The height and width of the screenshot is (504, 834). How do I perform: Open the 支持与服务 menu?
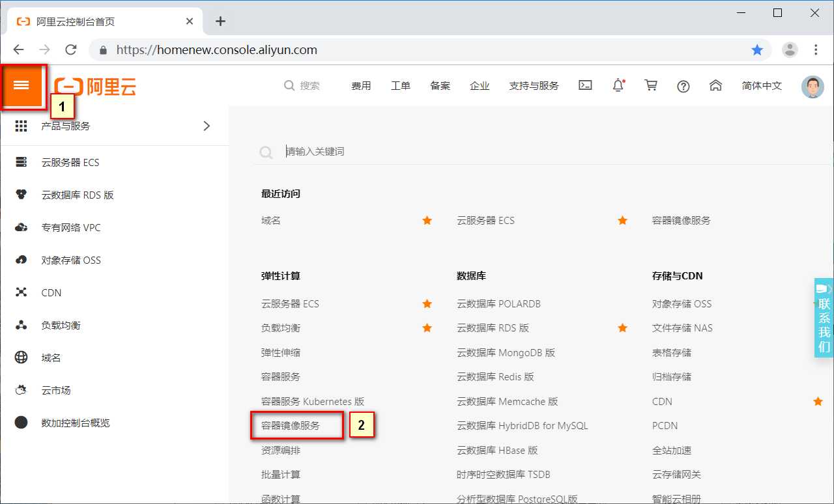coord(534,85)
